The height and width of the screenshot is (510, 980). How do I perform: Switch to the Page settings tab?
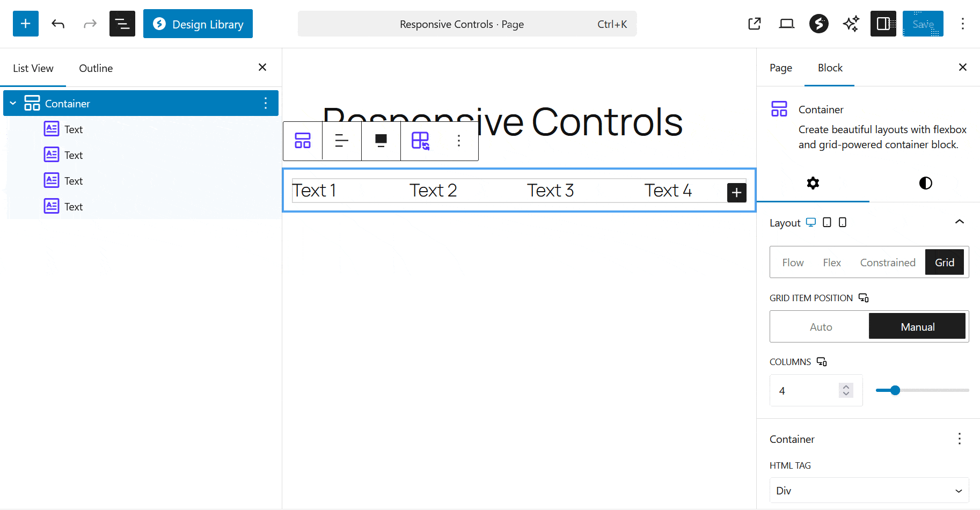click(780, 68)
